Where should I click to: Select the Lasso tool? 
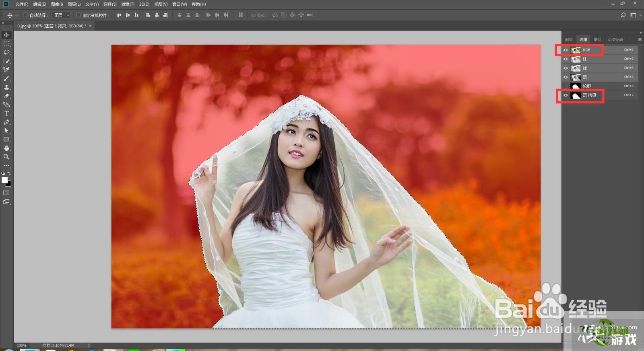[6, 52]
